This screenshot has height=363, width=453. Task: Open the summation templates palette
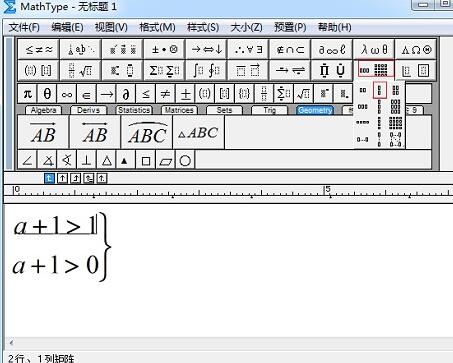point(164,70)
